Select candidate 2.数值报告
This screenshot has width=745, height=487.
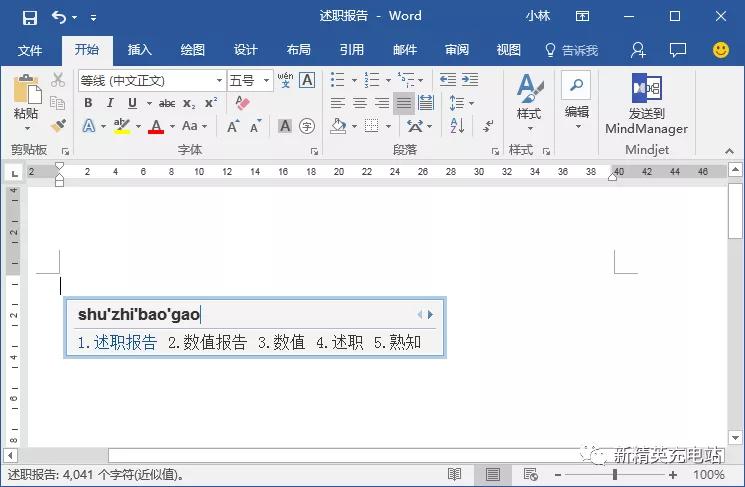pos(207,342)
